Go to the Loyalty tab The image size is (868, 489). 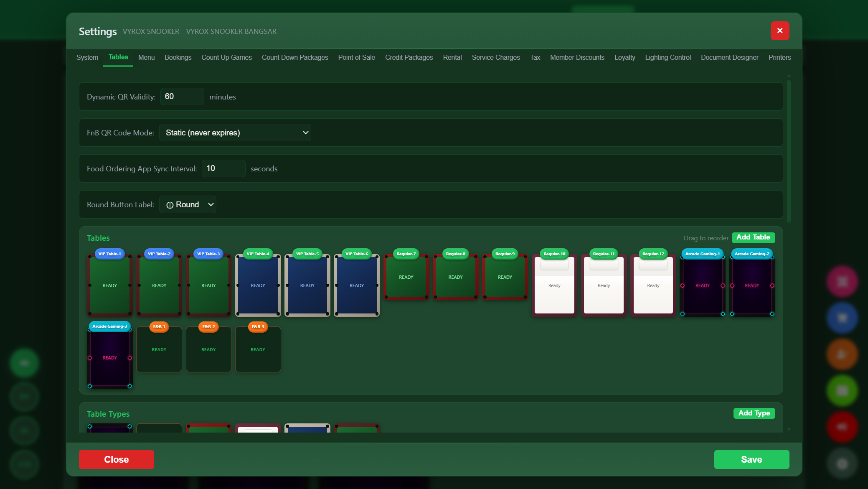coord(624,58)
